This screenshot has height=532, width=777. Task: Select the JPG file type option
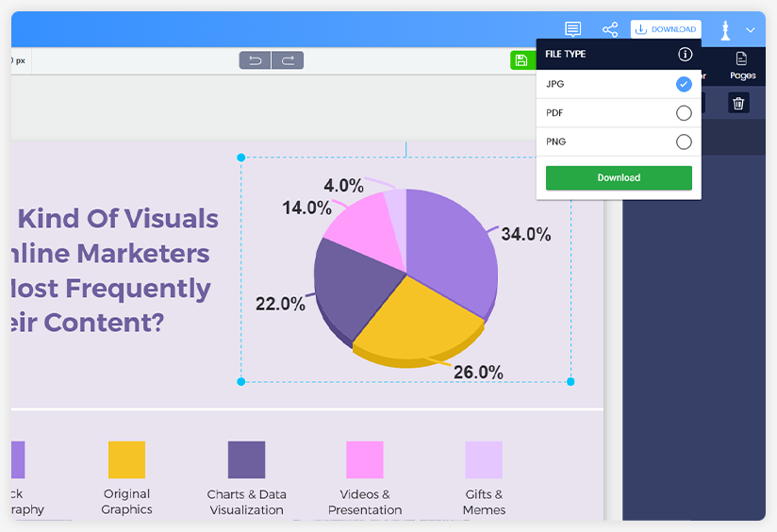coord(684,84)
